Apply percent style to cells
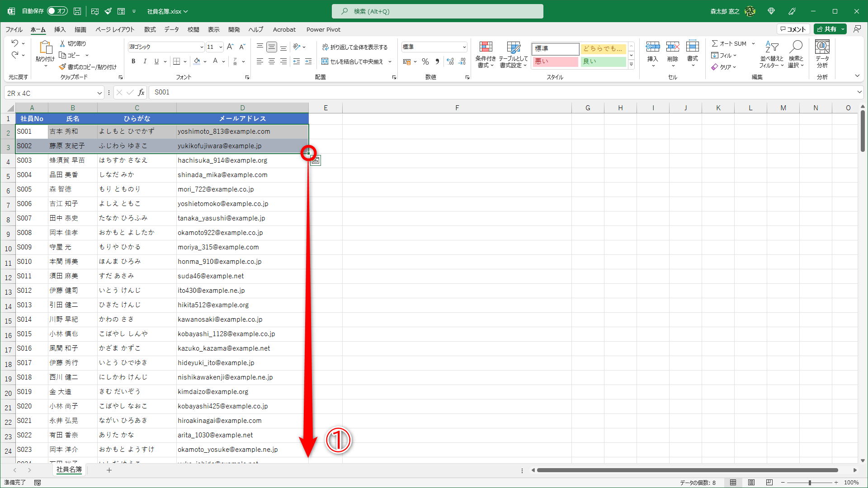Screen dimensions: 868x488 tap(425, 61)
